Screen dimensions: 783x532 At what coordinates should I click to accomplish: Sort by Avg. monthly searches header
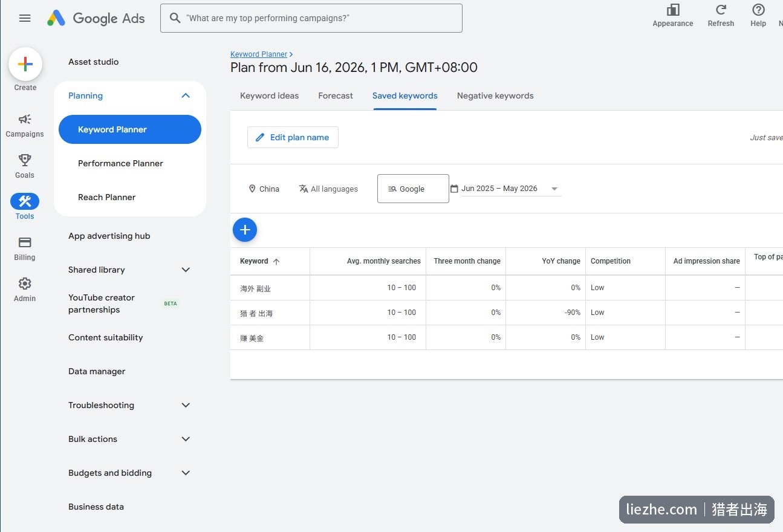[x=384, y=261]
